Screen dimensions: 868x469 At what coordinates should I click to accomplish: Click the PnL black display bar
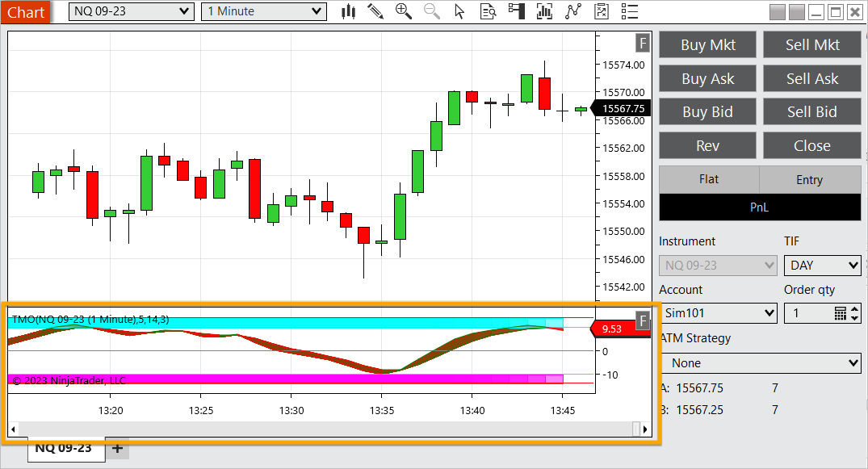760,207
